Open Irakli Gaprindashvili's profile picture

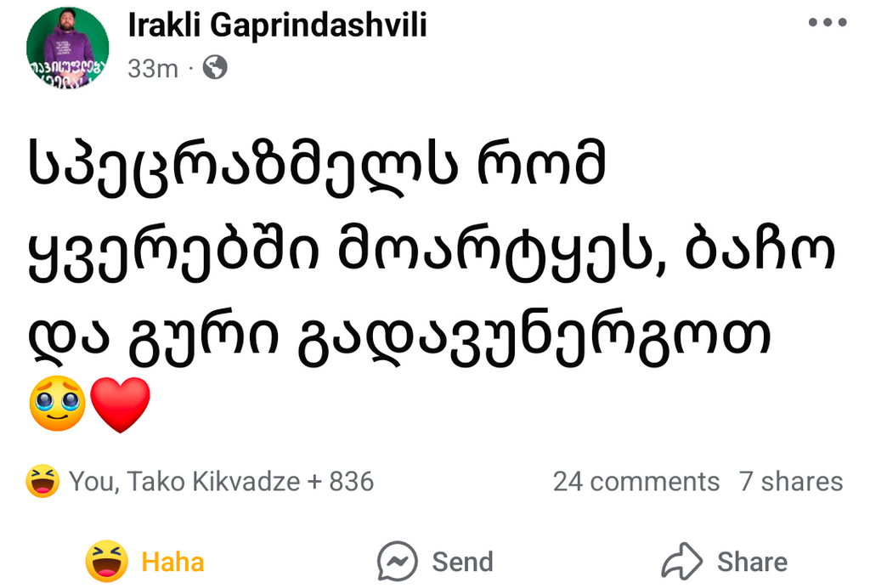68,48
